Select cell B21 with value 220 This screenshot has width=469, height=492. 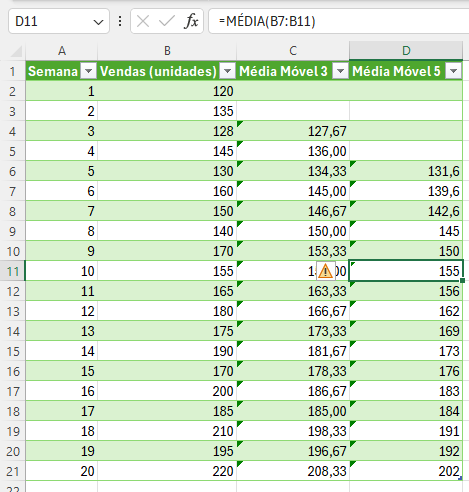tap(167, 471)
